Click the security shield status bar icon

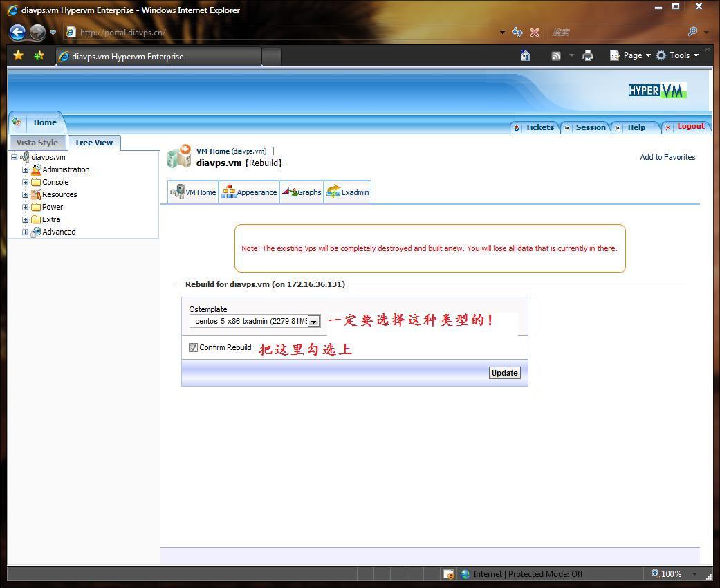coord(449,574)
